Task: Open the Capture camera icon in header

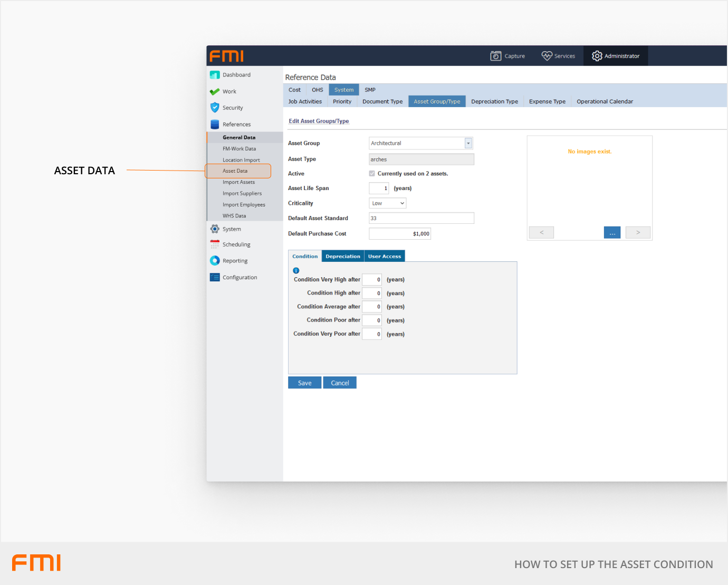Action: click(x=495, y=56)
